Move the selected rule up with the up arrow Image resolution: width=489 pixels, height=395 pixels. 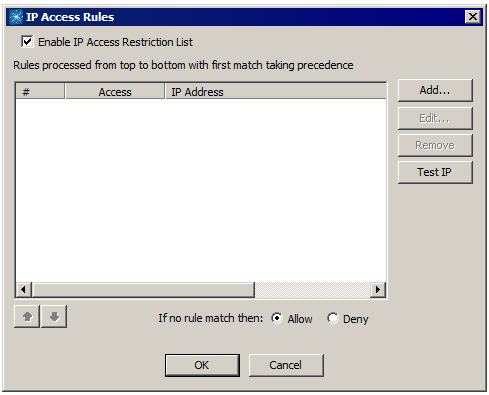tap(27, 316)
